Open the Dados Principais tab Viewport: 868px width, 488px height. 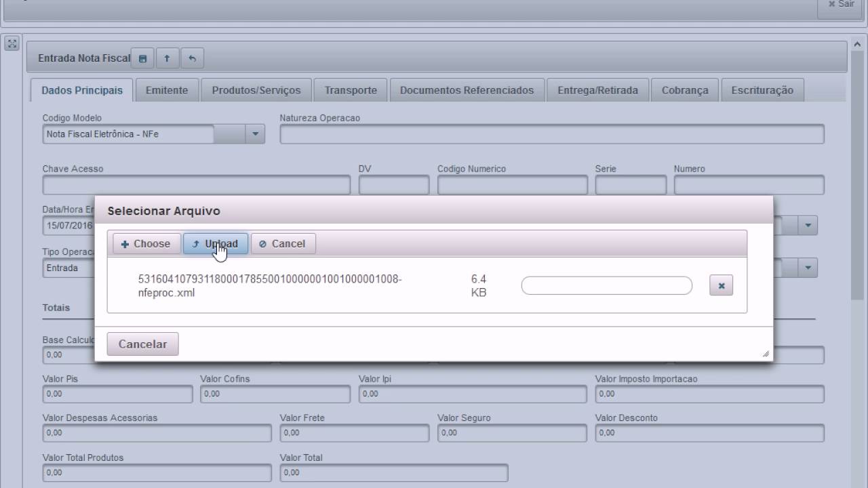coord(82,90)
